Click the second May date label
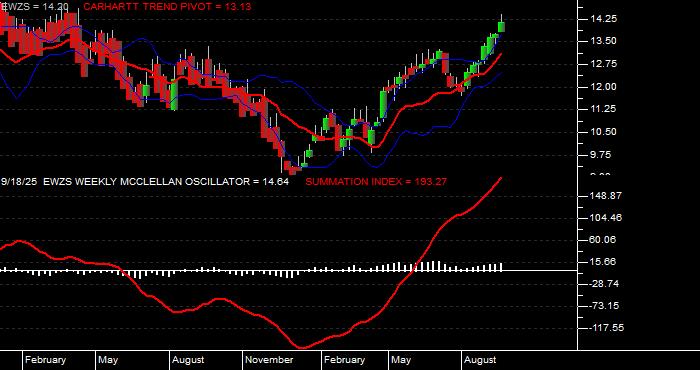700x370 pixels. click(x=401, y=360)
